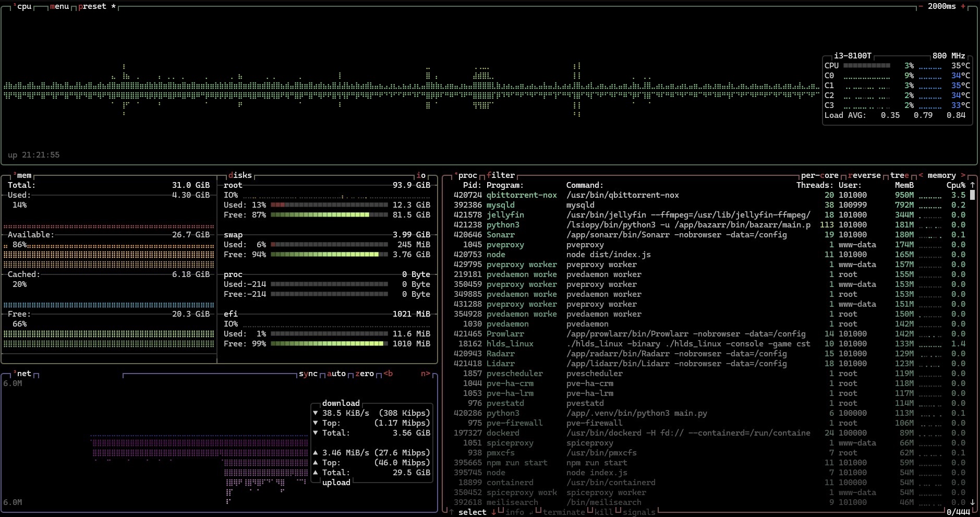Click the down arrow beside select
This screenshot has width=980, height=517.
tap(494, 512)
